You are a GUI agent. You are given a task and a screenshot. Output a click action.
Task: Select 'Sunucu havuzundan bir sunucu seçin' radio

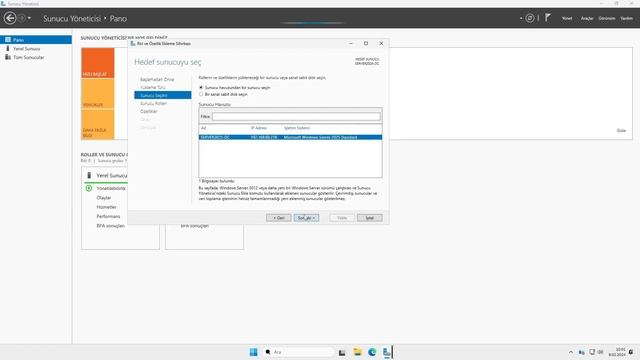201,87
